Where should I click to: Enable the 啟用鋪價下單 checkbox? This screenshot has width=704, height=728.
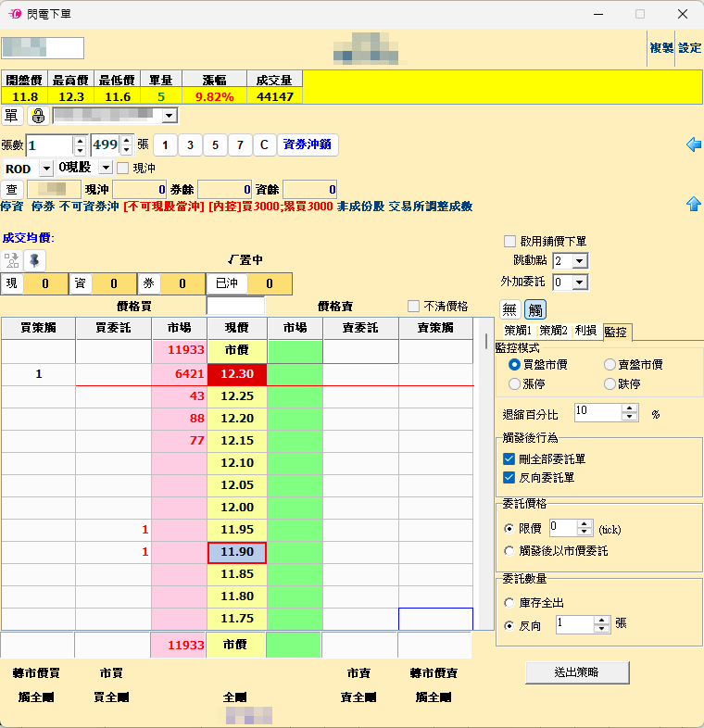(x=509, y=241)
